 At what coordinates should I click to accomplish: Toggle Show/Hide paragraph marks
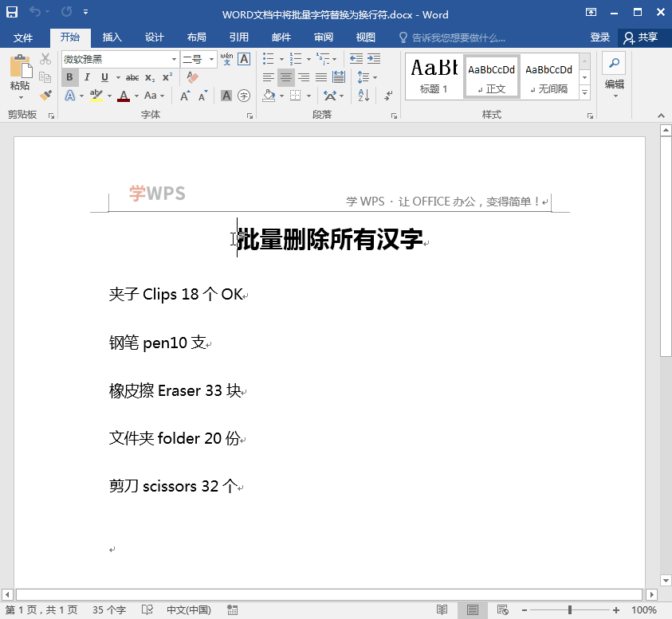[388, 96]
